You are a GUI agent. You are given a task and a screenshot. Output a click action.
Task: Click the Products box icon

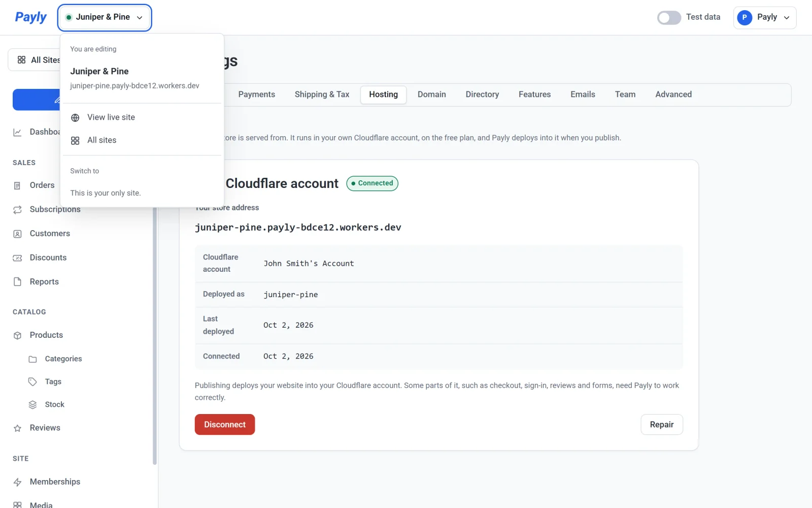17,335
